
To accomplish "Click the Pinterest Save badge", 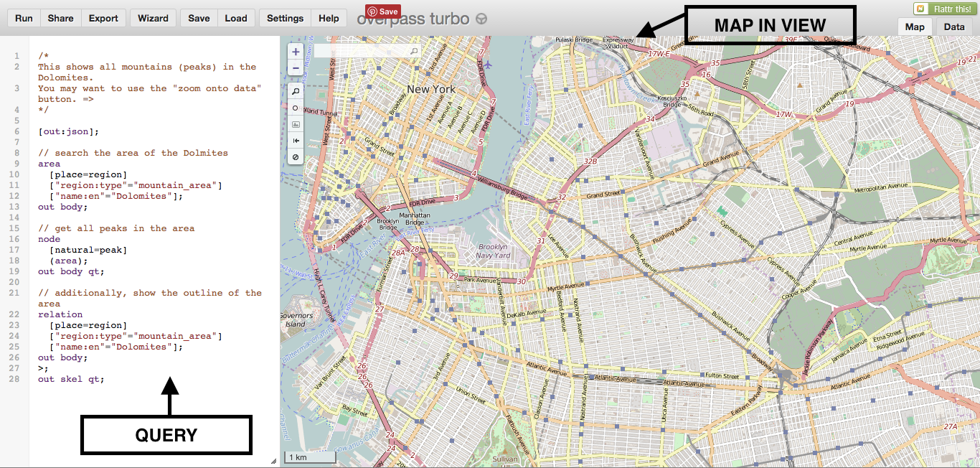I will (x=385, y=11).
